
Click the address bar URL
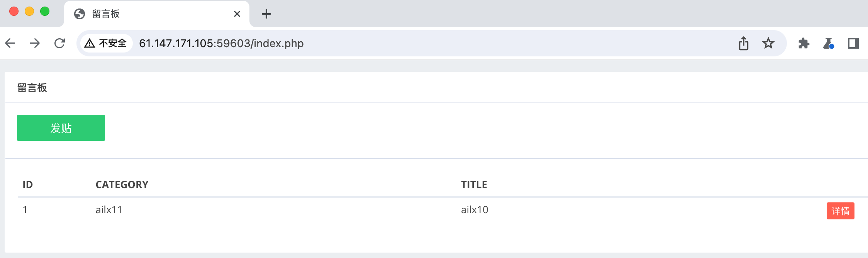coord(221,43)
